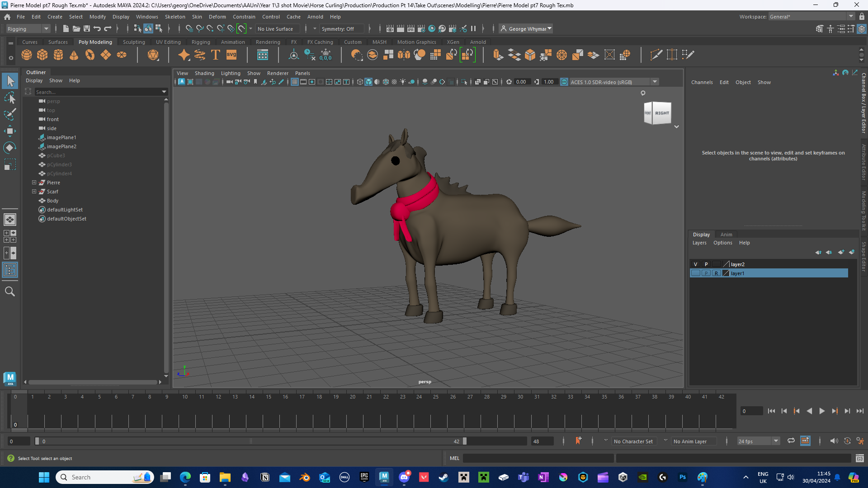Click the Outliner layout button in sidebar
The image size is (868, 488).
pos(10,270)
